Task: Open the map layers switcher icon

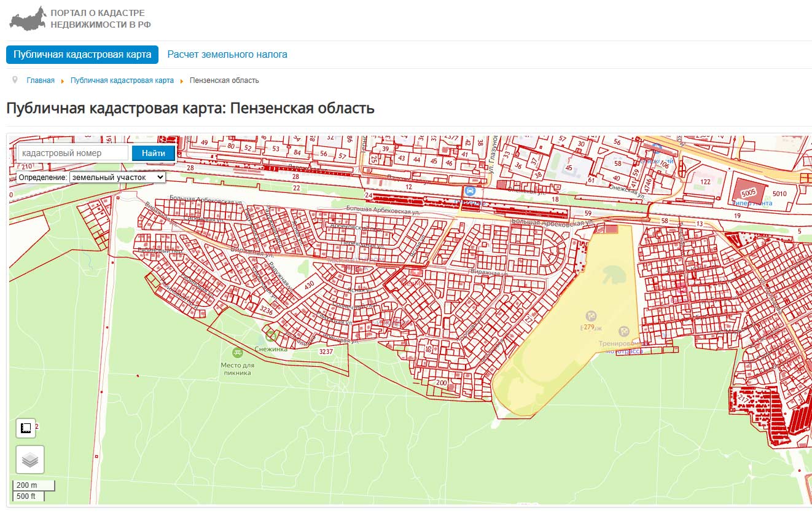Action: (x=30, y=460)
